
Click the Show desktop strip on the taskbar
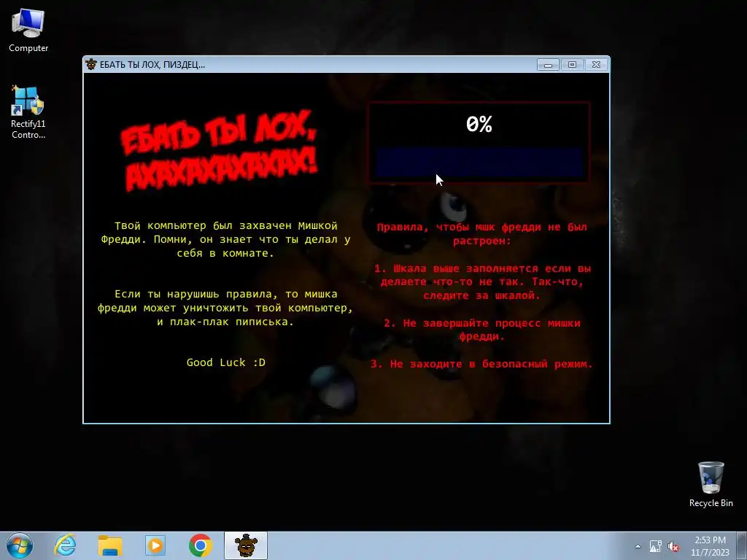point(743,546)
